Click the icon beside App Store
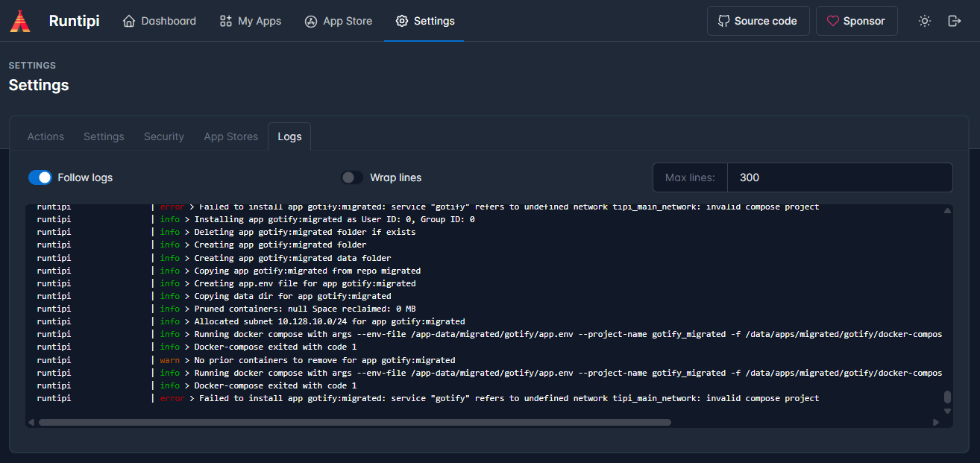The image size is (980, 463). tap(311, 21)
